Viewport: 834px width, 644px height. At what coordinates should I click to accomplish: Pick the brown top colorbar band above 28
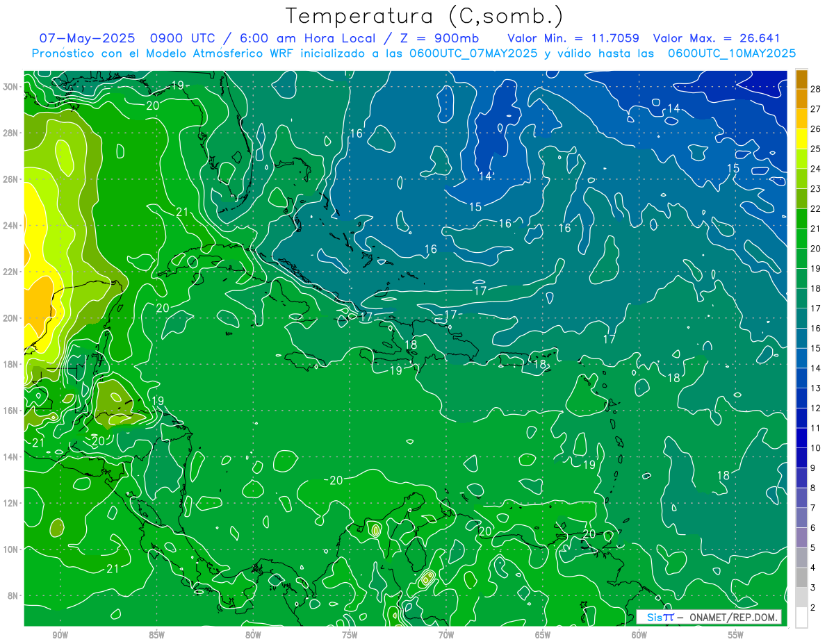(x=801, y=79)
